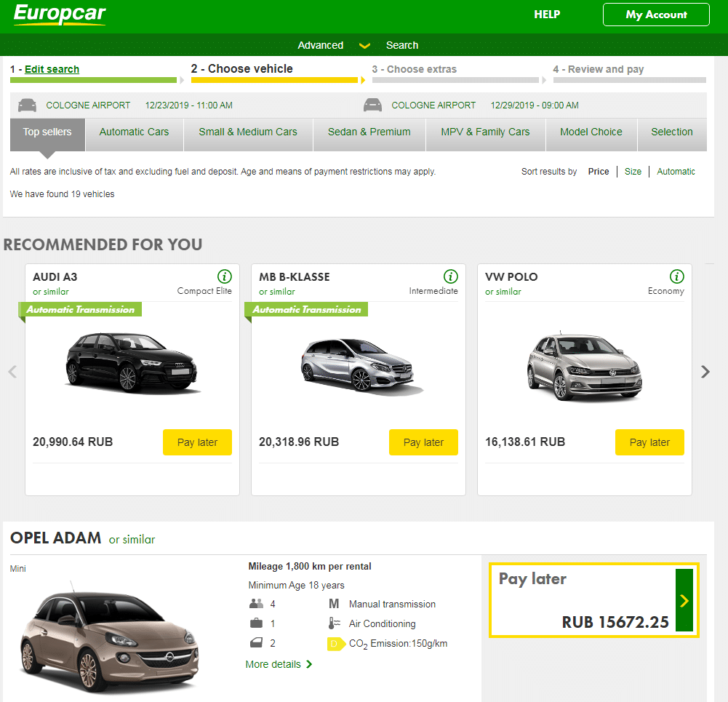Click the VW POLO card title
Screen dimensions: 728x702
click(511, 277)
